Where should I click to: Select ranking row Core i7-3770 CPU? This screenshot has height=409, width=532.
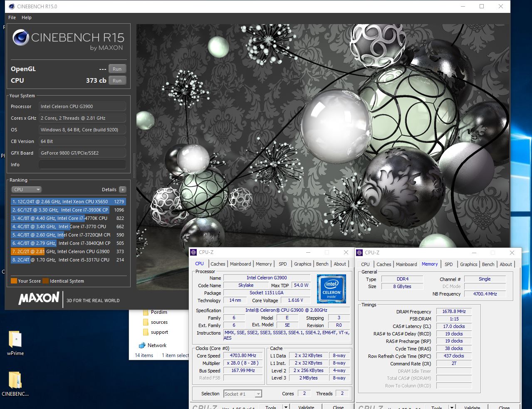coord(68,227)
